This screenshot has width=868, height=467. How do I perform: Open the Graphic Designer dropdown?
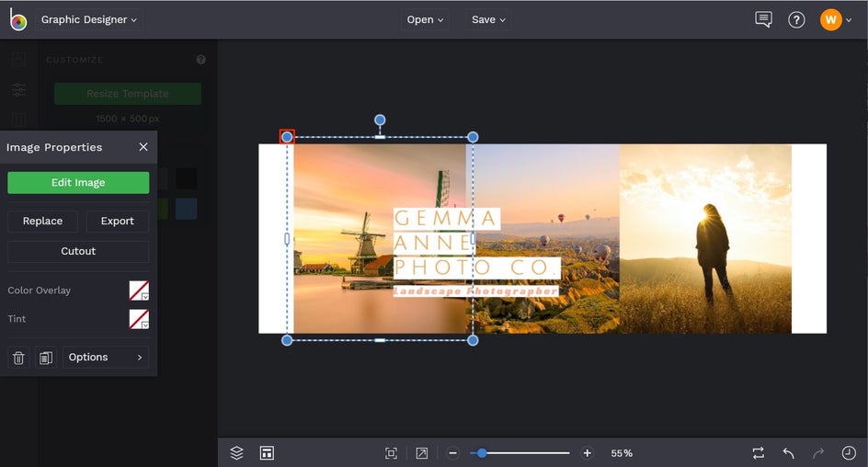89,19
